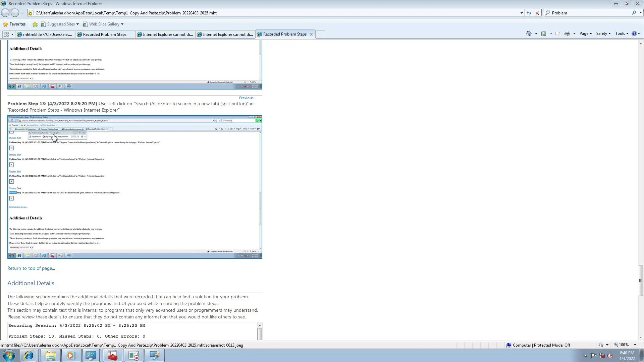Click the RSS feeds icon
This screenshot has width=644, height=362.
[x=544, y=34]
